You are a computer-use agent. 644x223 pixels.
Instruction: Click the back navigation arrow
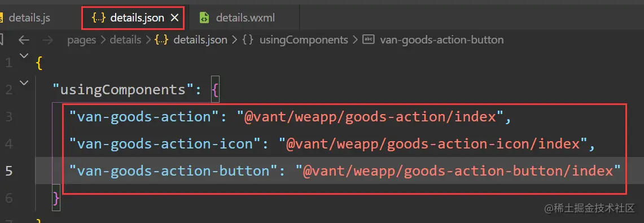24,40
